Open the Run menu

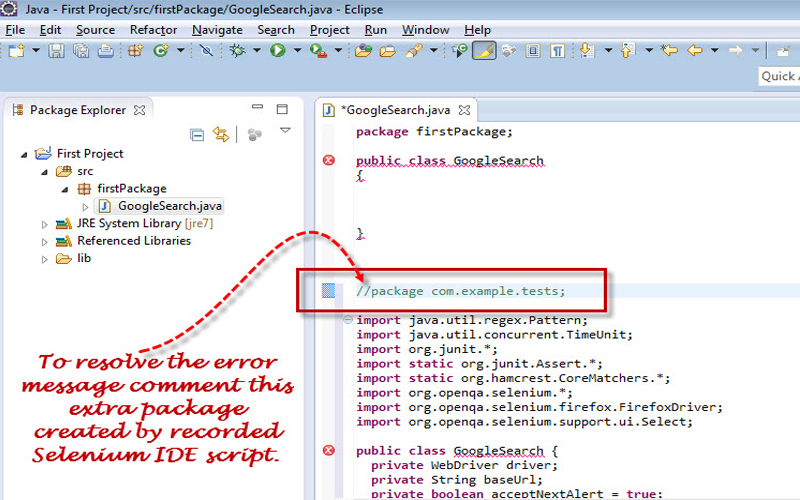(x=376, y=30)
